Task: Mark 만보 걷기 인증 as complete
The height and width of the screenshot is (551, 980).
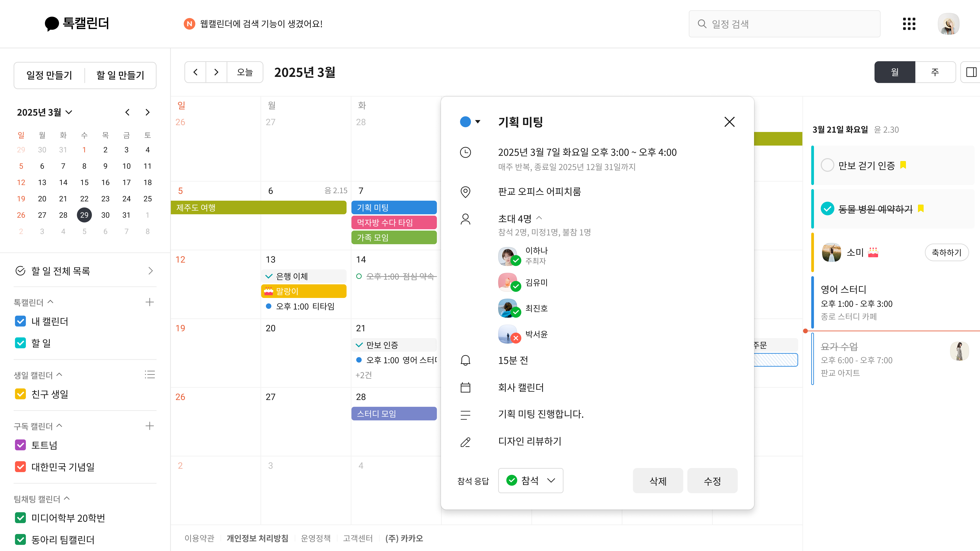Action: coord(827,165)
